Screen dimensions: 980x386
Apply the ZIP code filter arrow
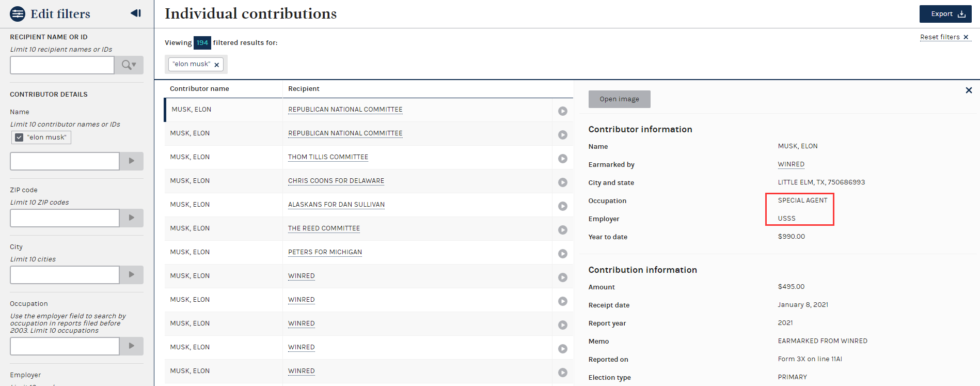(131, 218)
